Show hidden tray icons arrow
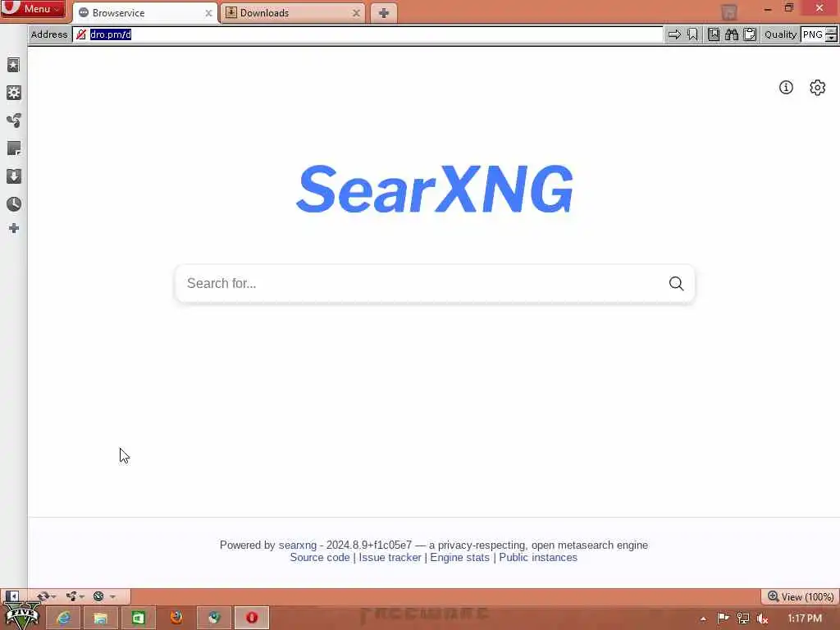The height and width of the screenshot is (630, 840). pos(703,619)
